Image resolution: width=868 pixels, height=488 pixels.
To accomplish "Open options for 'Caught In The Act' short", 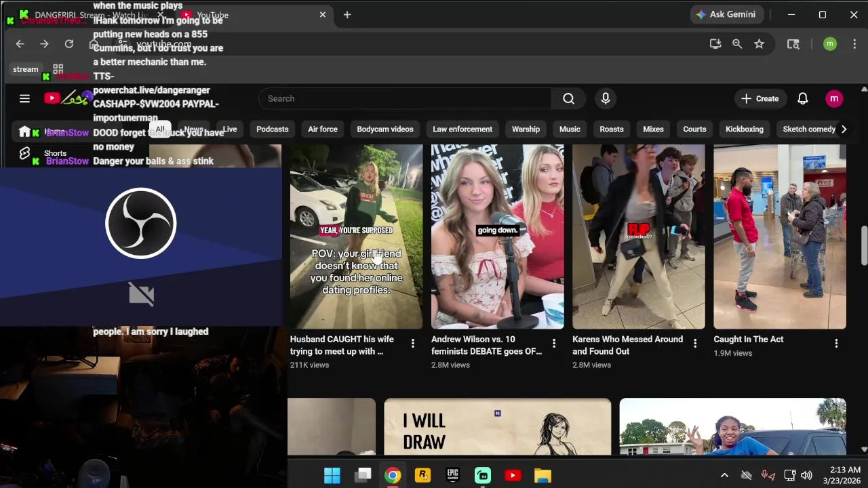I will (836, 344).
